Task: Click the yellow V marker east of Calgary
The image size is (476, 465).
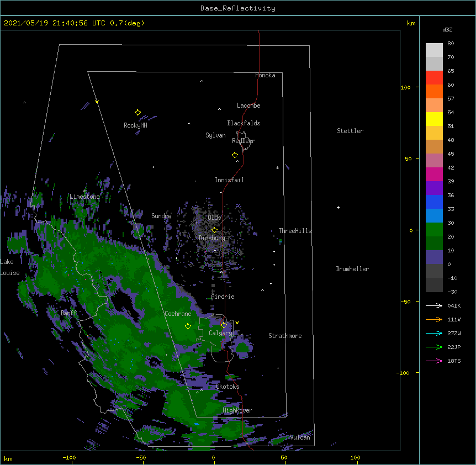Action: tap(237, 323)
